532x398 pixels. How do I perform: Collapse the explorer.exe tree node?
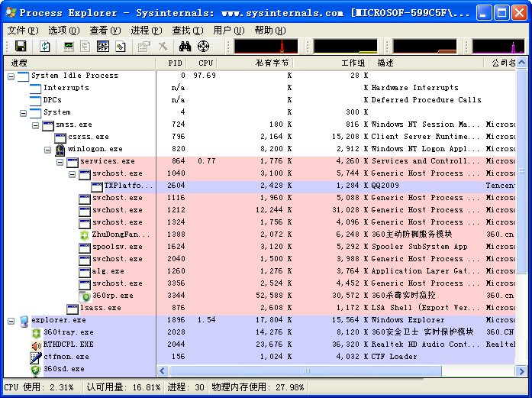tap(11, 320)
